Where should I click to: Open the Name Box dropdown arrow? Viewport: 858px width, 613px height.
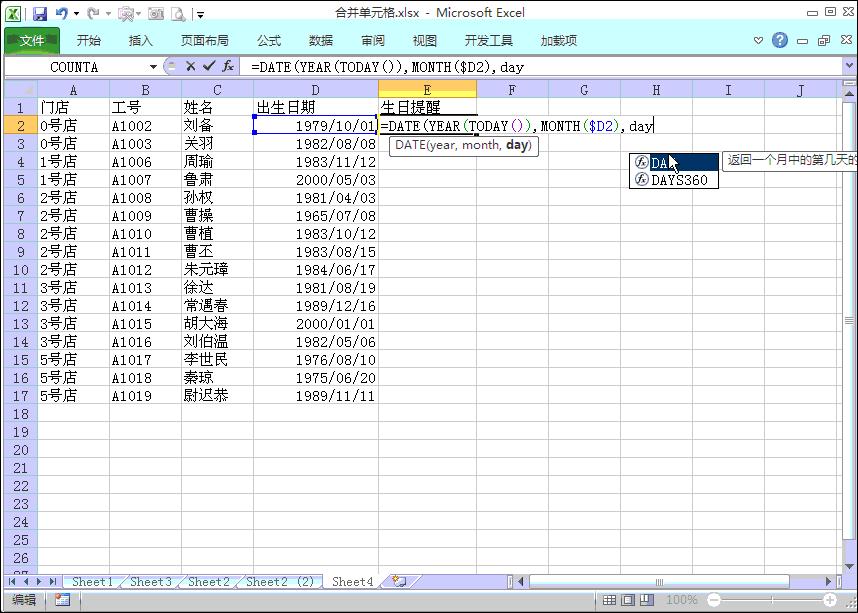[153, 67]
